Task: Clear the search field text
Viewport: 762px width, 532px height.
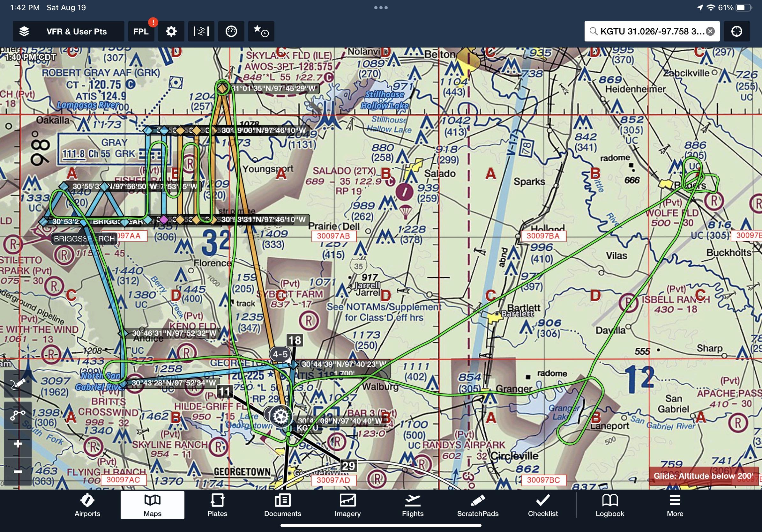Action: click(710, 32)
